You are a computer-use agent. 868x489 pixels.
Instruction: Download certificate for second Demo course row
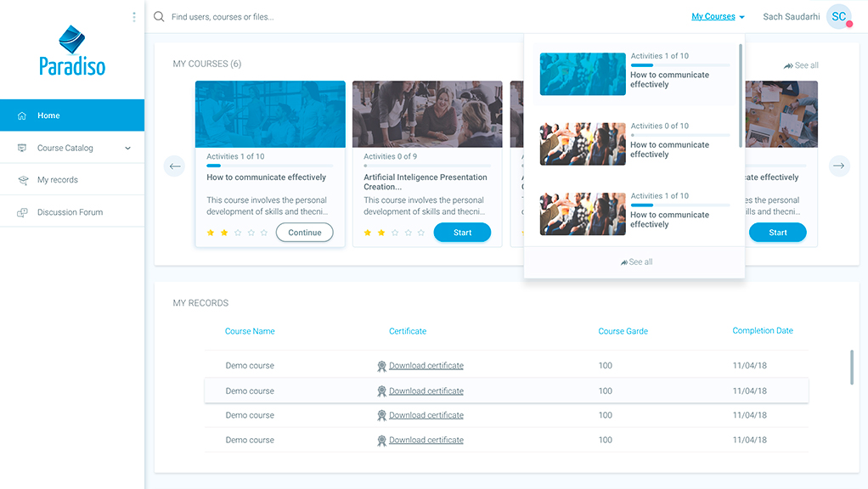pyautogui.click(x=426, y=391)
